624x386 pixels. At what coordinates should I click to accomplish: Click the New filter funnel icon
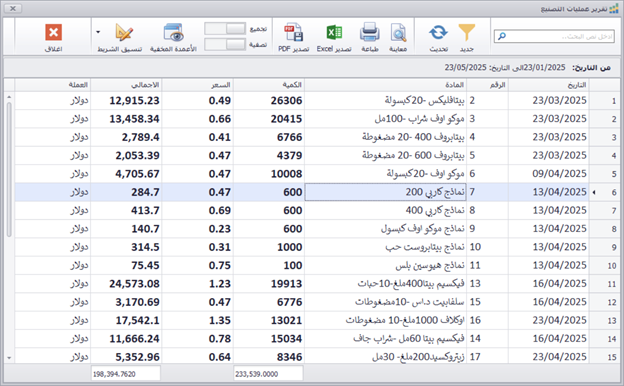click(466, 33)
